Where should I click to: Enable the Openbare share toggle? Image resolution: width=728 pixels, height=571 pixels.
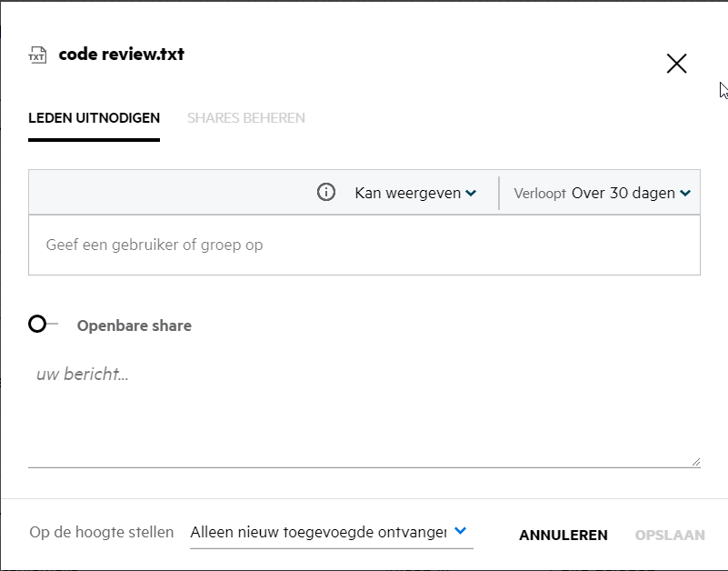[42, 325]
